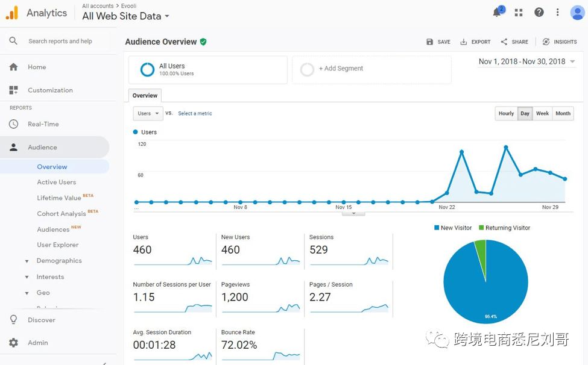
Task: Open the notifications bell
Action: click(497, 11)
